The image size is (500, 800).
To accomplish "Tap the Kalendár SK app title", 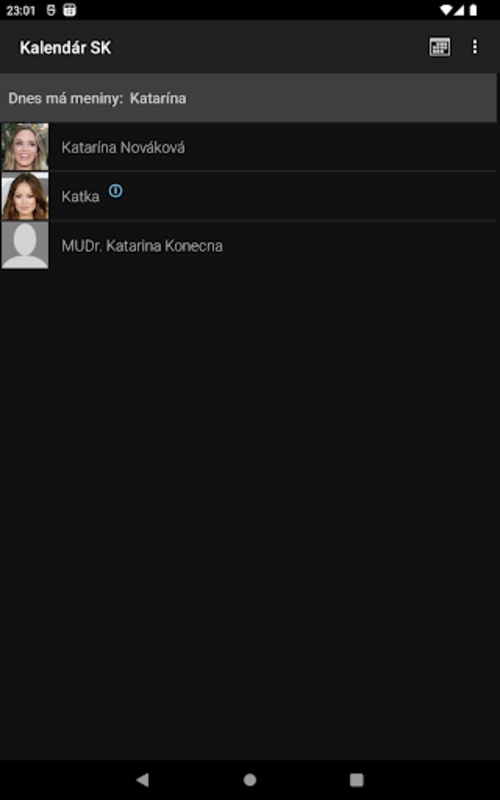I will [x=65, y=48].
